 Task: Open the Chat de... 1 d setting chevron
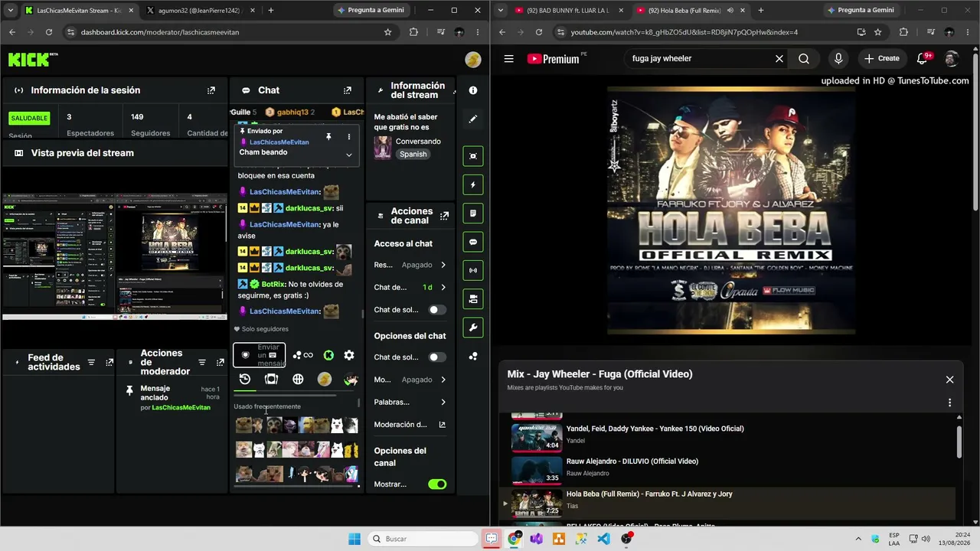(x=443, y=288)
